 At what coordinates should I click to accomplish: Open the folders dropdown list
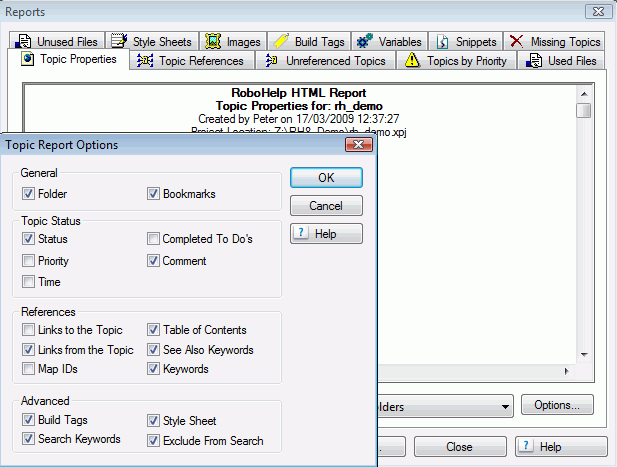pos(504,407)
